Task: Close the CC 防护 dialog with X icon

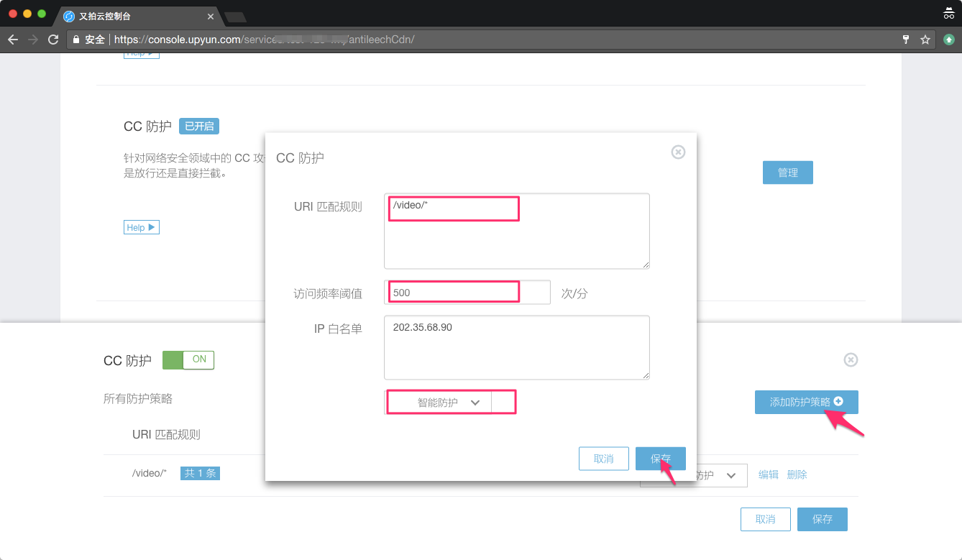Action: [678, 152]
